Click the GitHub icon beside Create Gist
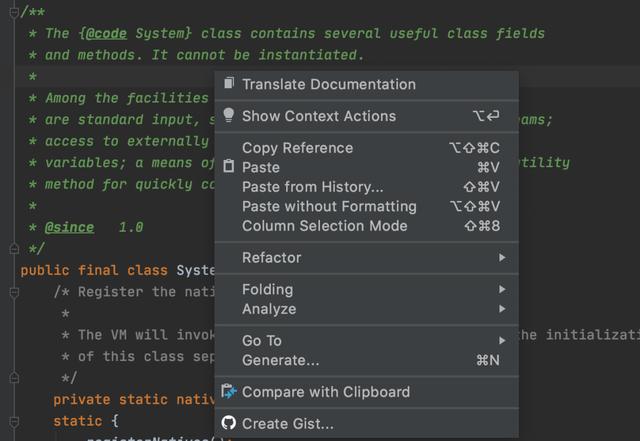The height and width of the screenshot is (441, 640). 229,424
